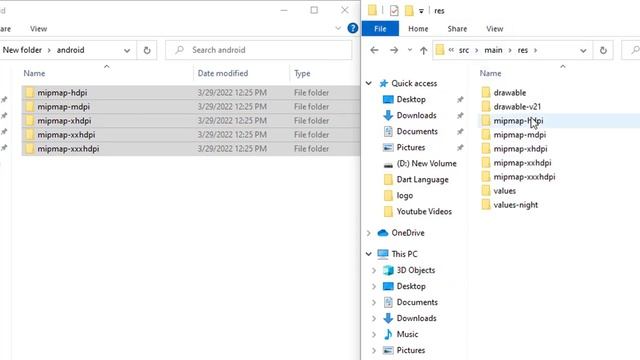
Task: Open pinned Downloads under Quick access
Action: tap(416, 115)
